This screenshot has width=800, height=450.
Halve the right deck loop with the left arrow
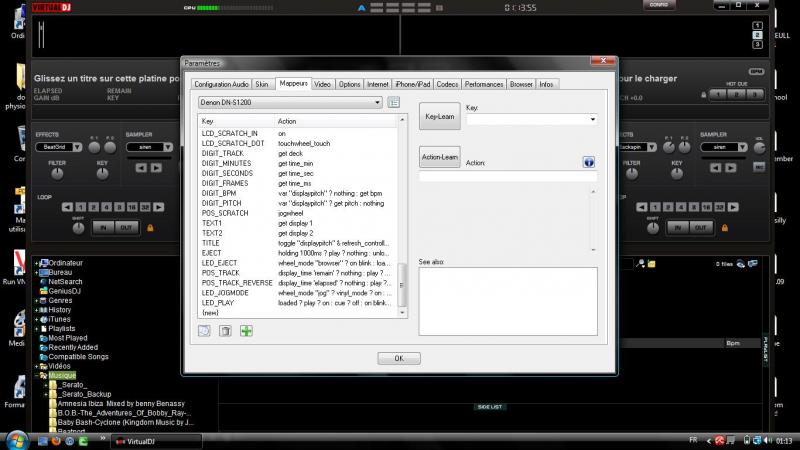(x=642, y=207)
